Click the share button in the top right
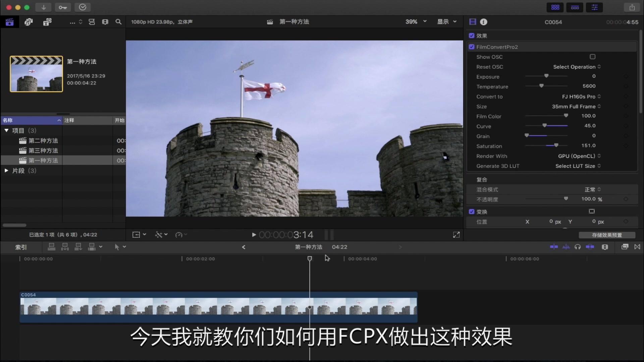Image resolution: width=644 pixels, height=362 pixels. pyautogui.click(x=632, y=7)
